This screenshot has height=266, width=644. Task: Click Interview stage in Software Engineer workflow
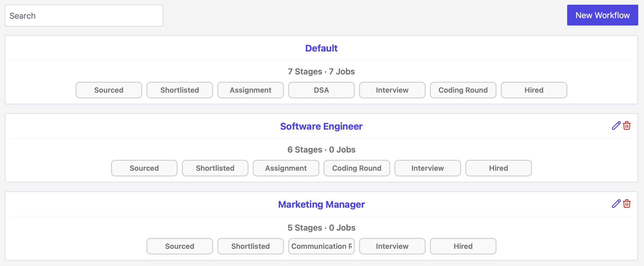click(428, 168)
